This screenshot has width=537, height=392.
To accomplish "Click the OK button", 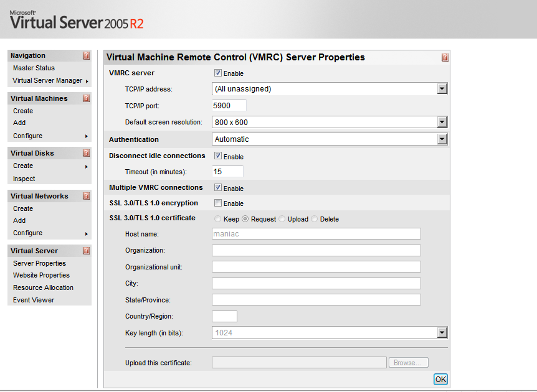I will (440, 379).
